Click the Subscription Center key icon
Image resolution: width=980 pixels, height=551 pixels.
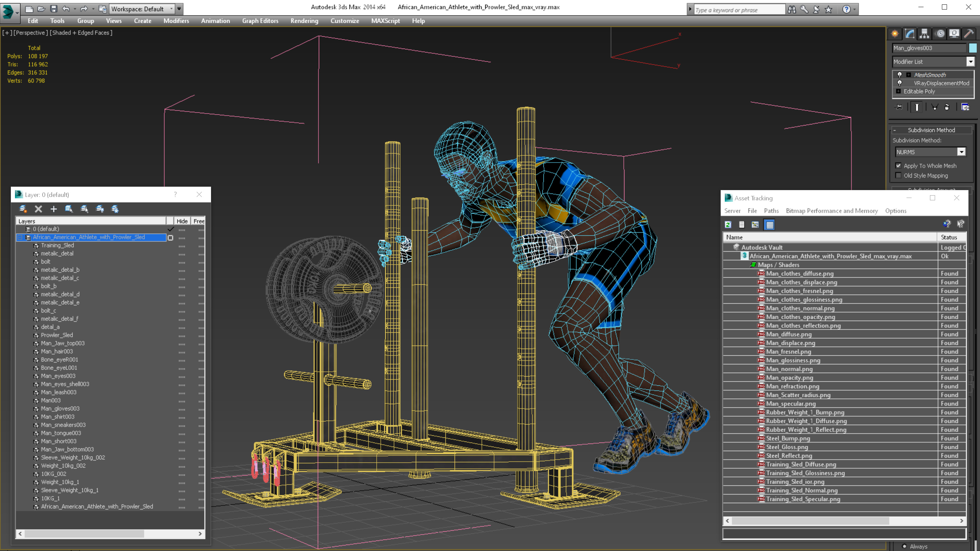click(804, 10)
